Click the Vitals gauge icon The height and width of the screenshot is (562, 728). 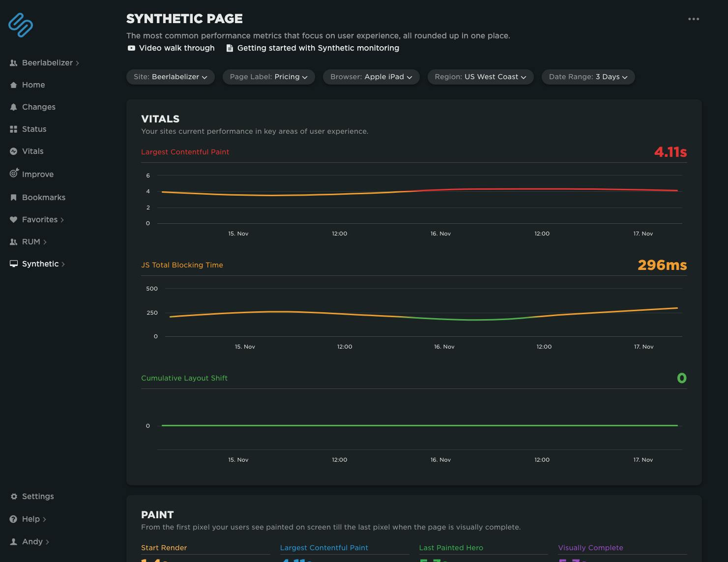[x=14, y=151]
